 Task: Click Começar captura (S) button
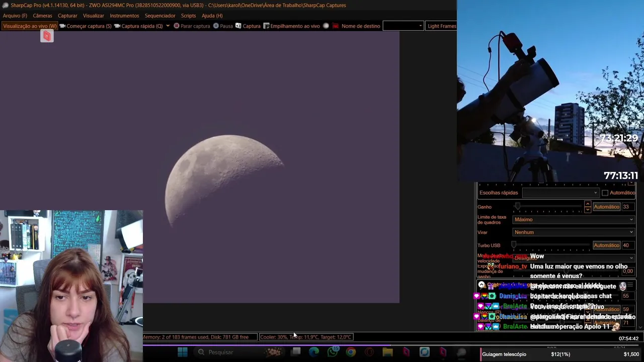[86, 26]
